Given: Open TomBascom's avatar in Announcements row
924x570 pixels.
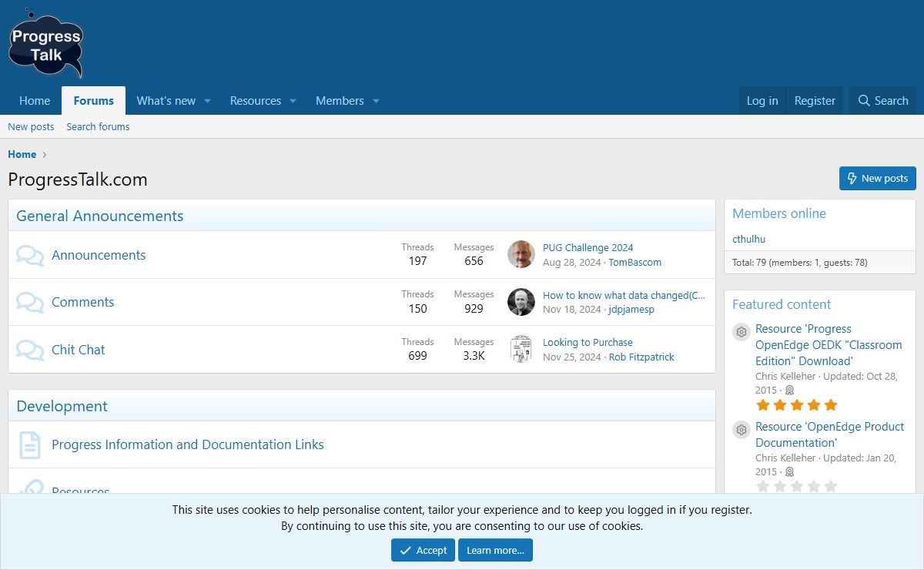Looking at the screenshot, I should 521,254.
